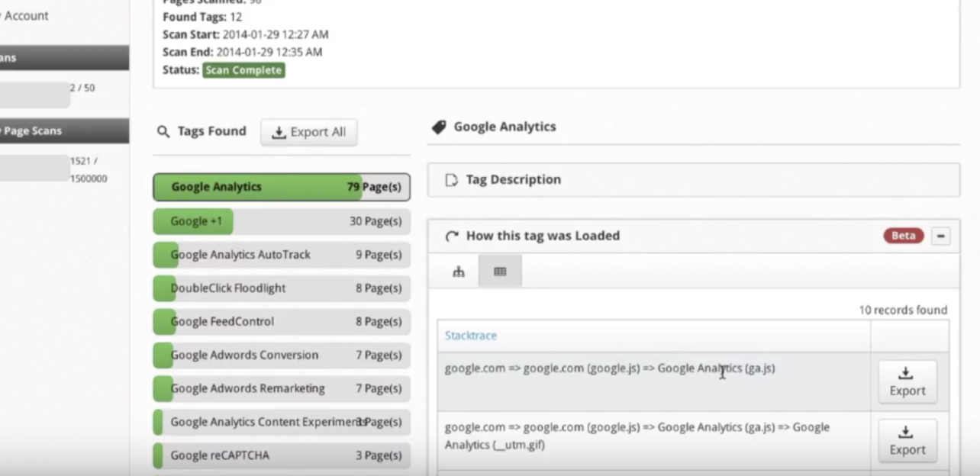Export the __utm.gif stacktrace record
This screenshot has width=980, height=476.
point(907,441)
